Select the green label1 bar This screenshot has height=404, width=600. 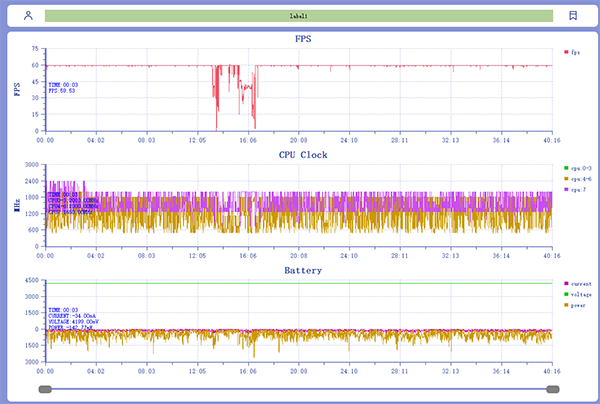[x=298, y=16]
